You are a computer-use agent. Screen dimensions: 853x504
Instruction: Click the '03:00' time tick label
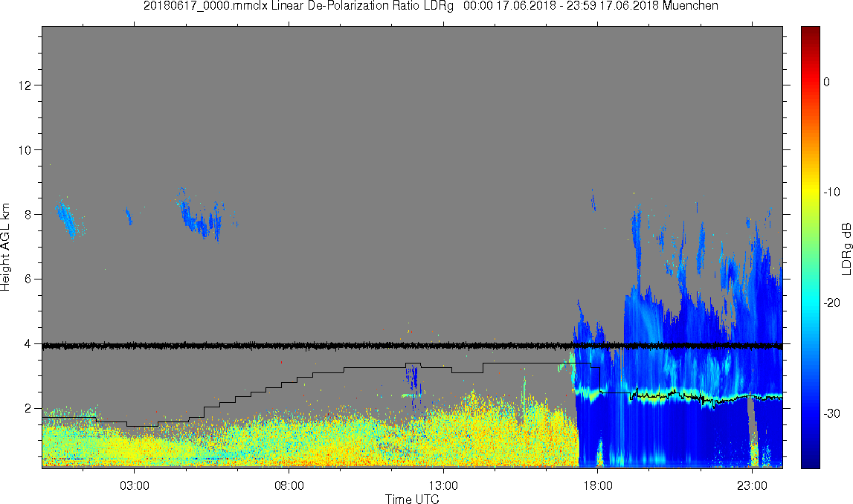pos(135,485)
